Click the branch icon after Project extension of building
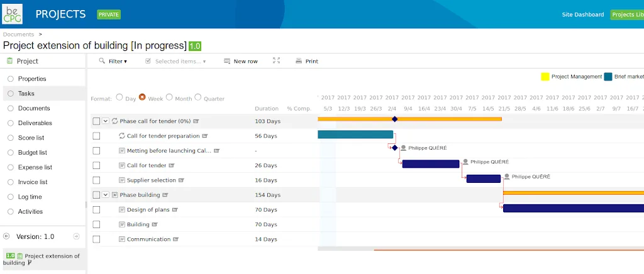This screenshot has width=644, height=274. [29, 263]
